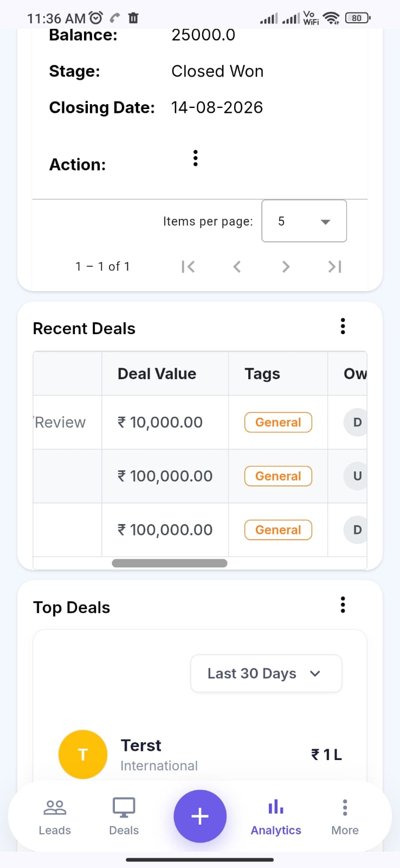Go to first page of results
The height and width of the screenshot is (868, 400).
click(188, 266)
